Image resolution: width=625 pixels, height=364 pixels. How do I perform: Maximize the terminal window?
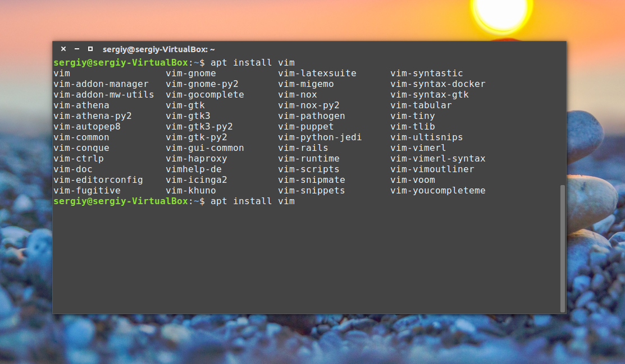coord(90,49)
